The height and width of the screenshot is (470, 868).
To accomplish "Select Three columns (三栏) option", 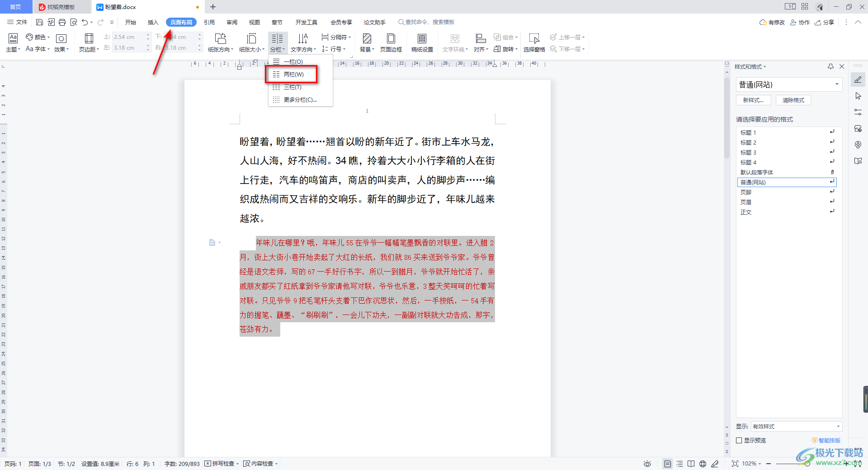I will (301, 87).
